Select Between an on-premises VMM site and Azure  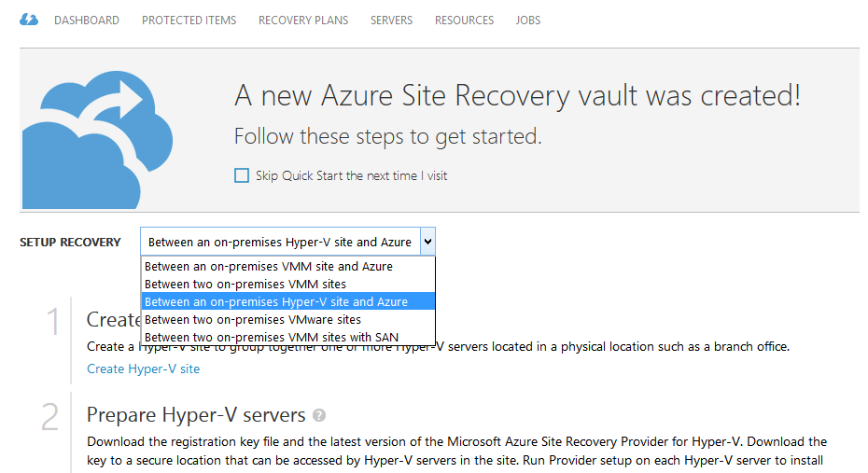pyautogui.click(x=269, y=266)
